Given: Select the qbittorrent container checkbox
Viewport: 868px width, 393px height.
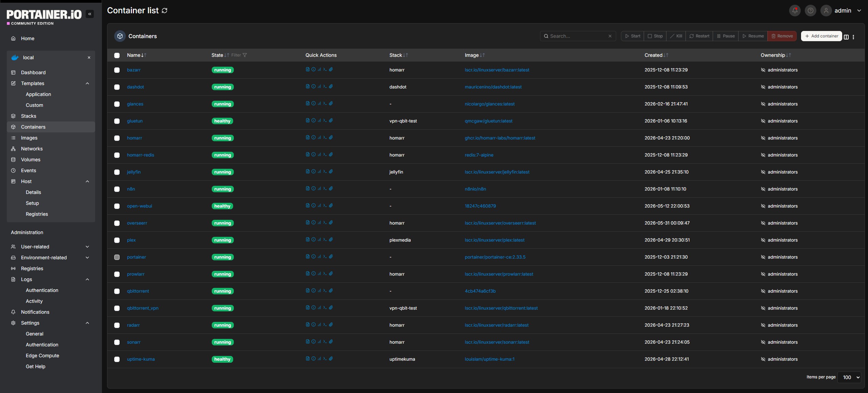Looking at the screenshot, I should click(117, 291).
